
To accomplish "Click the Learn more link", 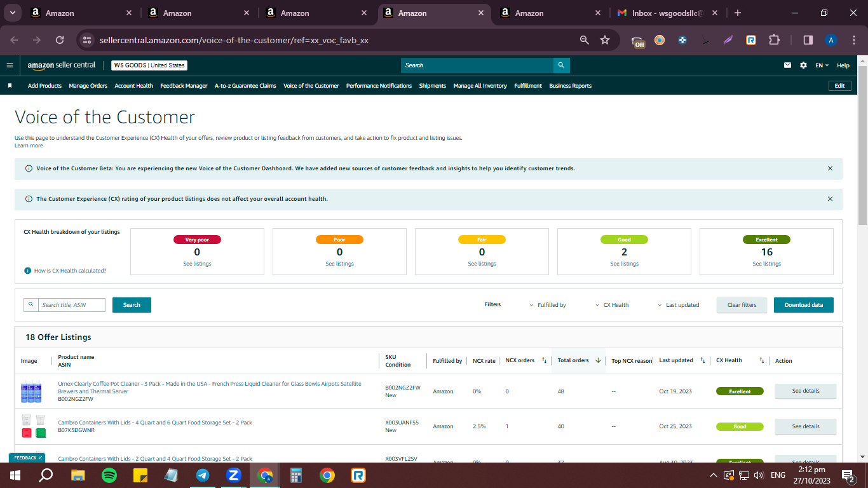I will tap(29, 146).
